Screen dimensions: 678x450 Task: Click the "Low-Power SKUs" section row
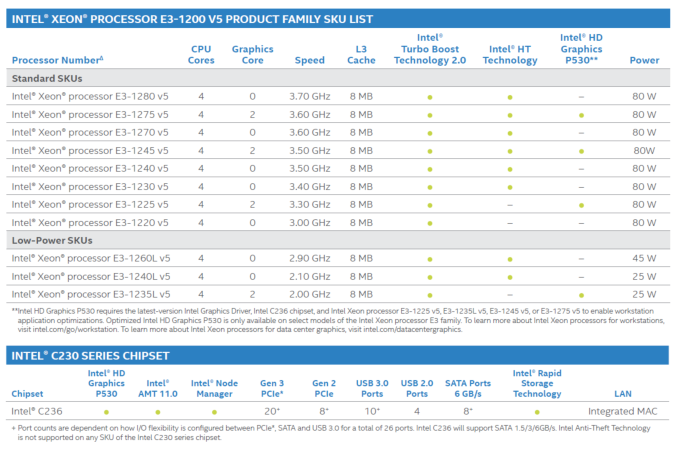click(338, 240)
